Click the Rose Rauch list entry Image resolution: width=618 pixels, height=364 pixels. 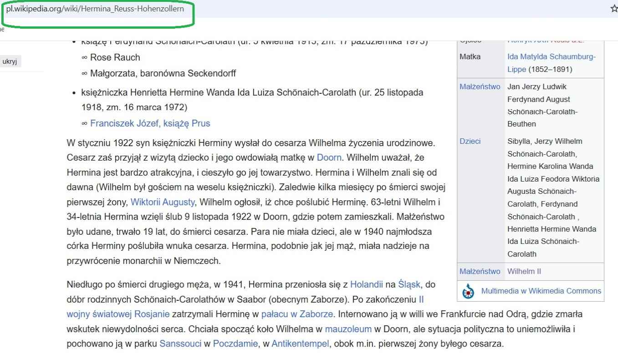(115, 57)
